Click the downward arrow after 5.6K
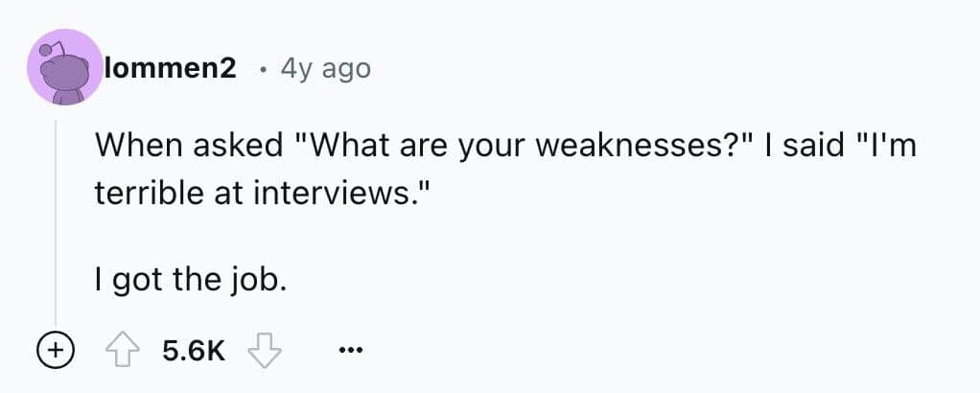The height and width of the screenshot is (393, 980). 262,351
